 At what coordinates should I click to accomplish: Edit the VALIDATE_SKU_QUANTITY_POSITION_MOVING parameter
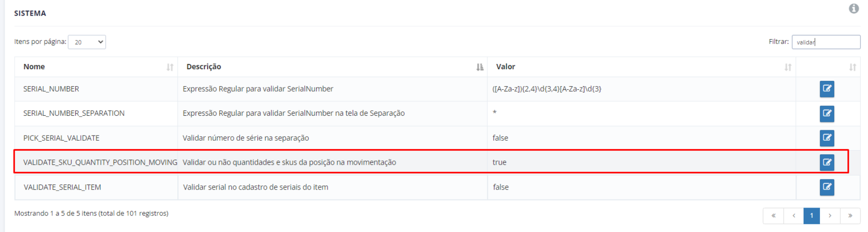tap(827, 162)
